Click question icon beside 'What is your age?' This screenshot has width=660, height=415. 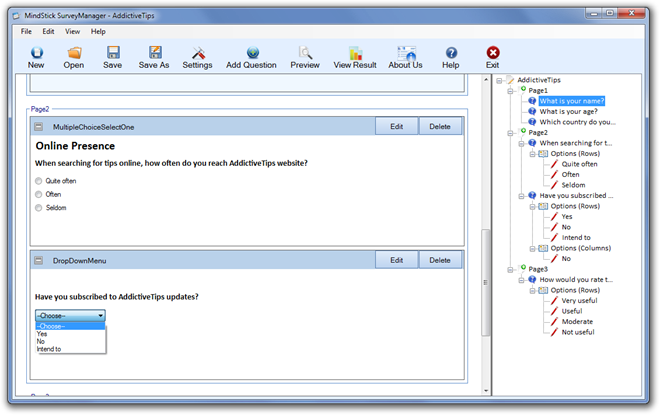pyautogui.click(x=532, y=112)
